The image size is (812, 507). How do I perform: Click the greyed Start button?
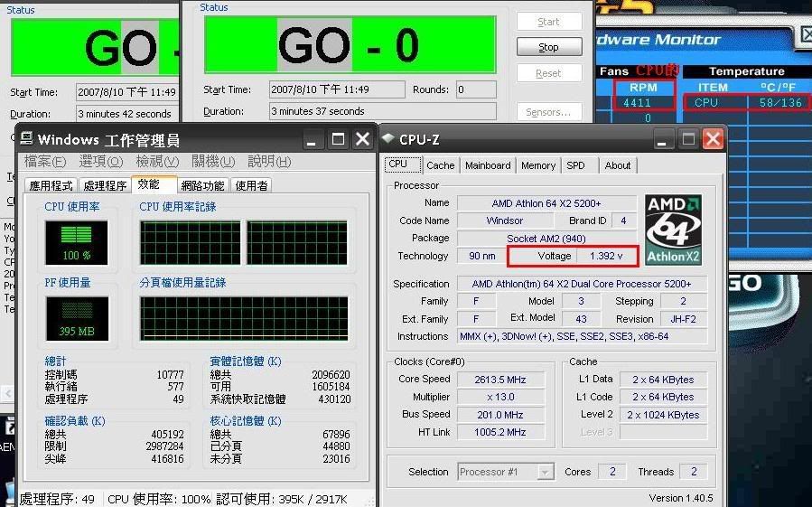[549, 22]
